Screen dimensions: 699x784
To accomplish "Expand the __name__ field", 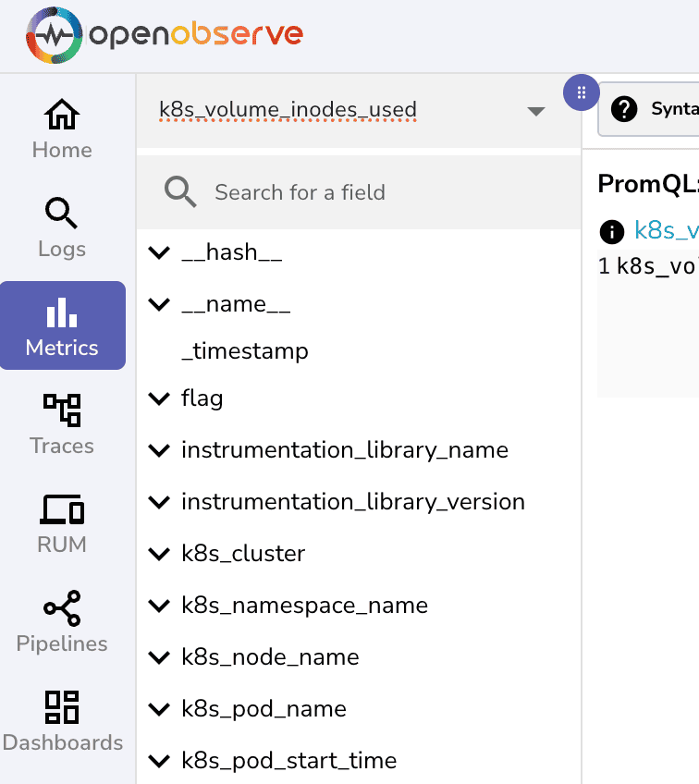I will [160, 305].
